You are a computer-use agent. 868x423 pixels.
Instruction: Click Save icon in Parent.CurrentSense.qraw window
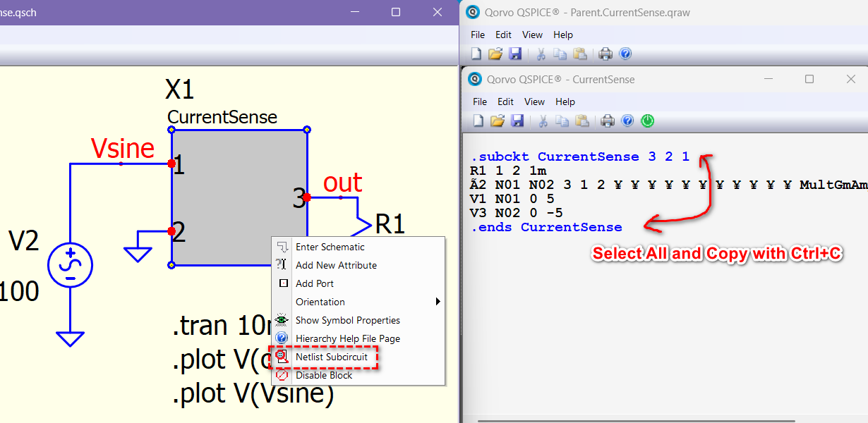tap(514, 54)
